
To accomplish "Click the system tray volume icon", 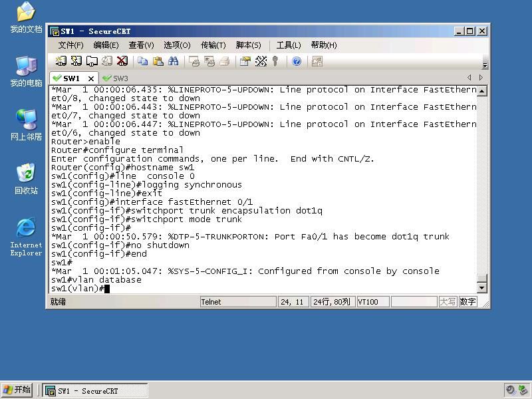I will pos(510,390).
